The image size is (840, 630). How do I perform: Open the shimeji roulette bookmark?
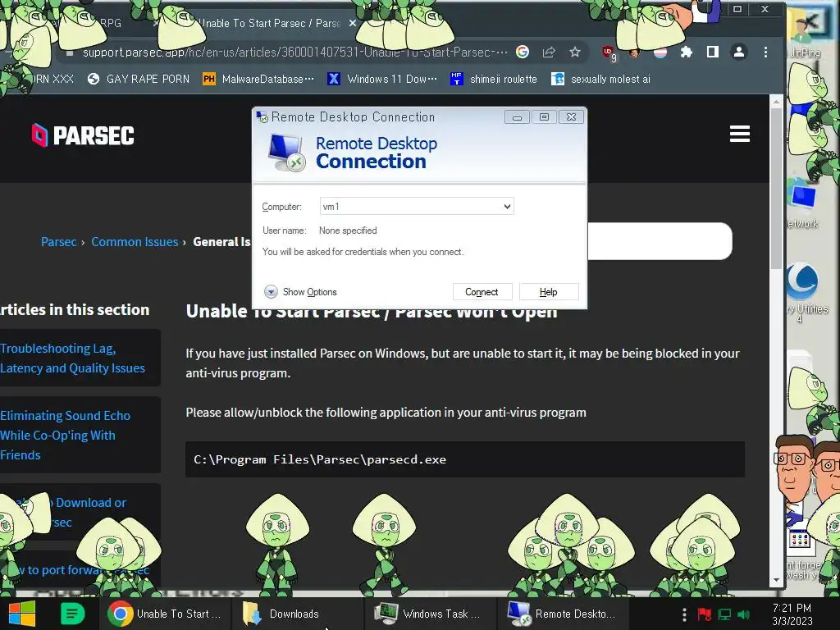[494, 80]
